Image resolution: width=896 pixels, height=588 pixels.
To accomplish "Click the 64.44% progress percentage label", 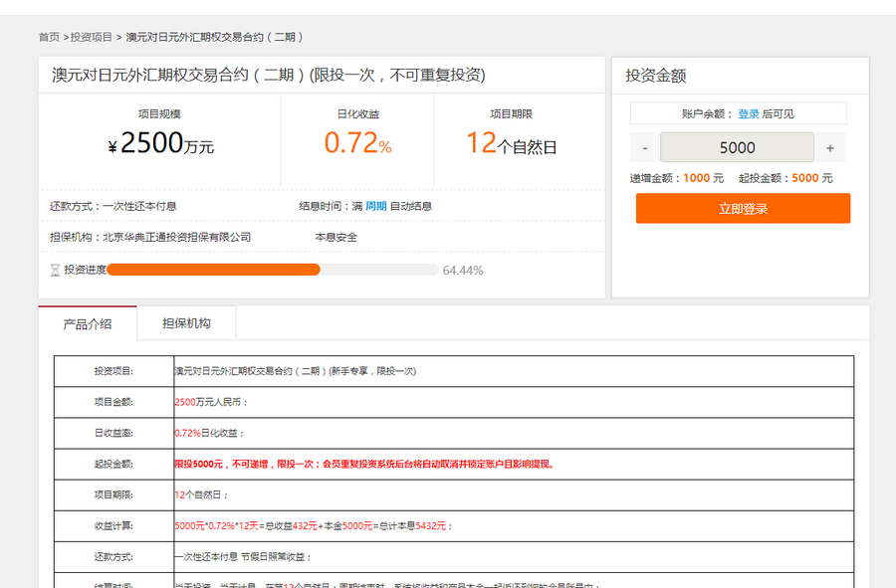I will click(x=463, y=269).
